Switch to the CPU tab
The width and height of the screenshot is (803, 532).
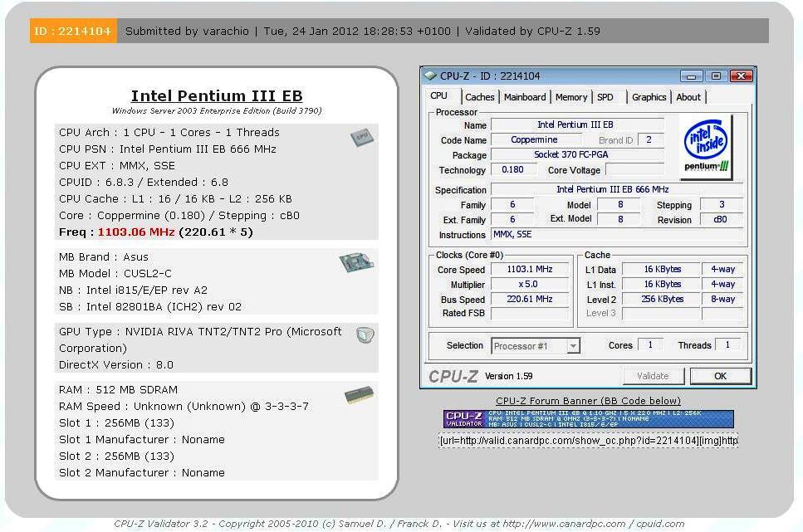point(439,96)
